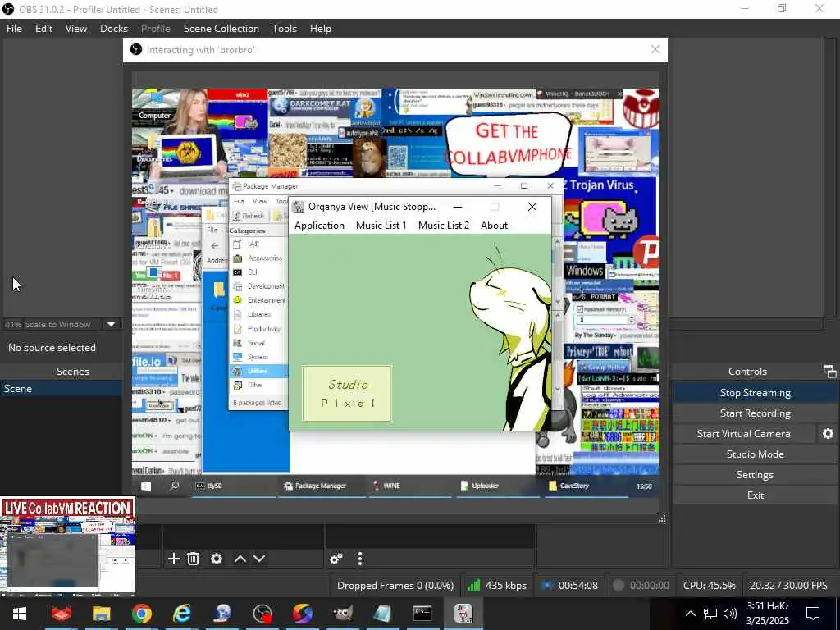Select the Scene item in Scenes list
Screen dimensions: 840x630
(x=61, y=388)
